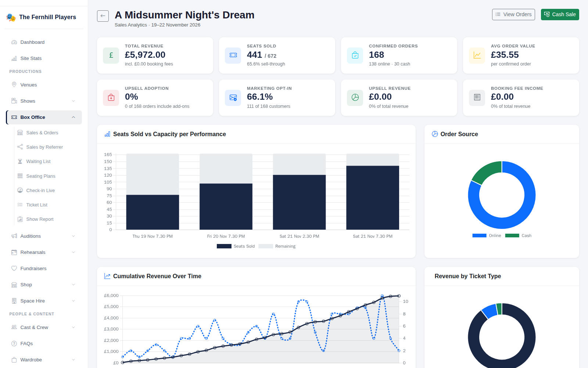Click the Booking Fee Income receipt icon

pyautogui.click(x=477, y=98)
